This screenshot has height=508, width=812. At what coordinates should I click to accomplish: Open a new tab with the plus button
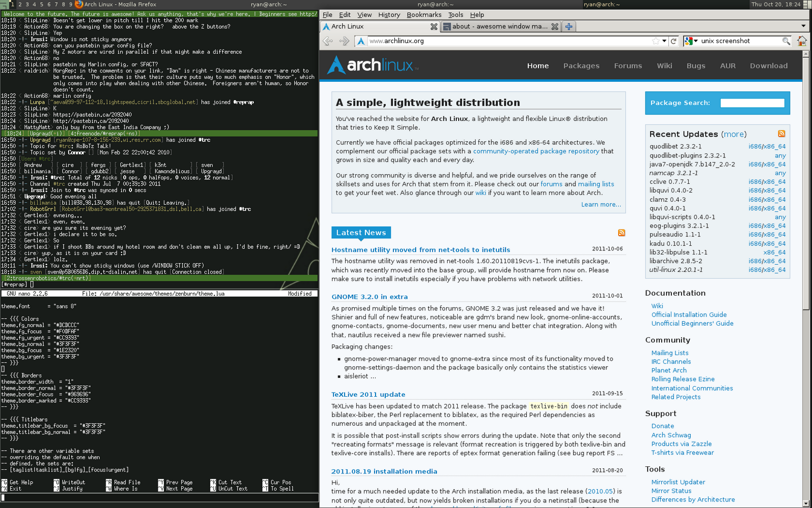[x=569, y=26]
